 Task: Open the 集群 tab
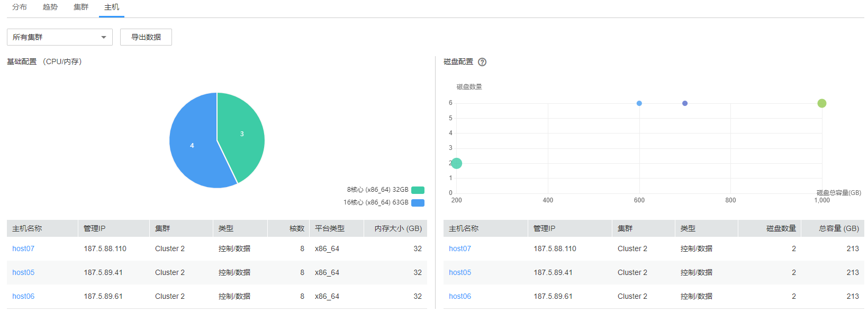click(x=81, y=7)
